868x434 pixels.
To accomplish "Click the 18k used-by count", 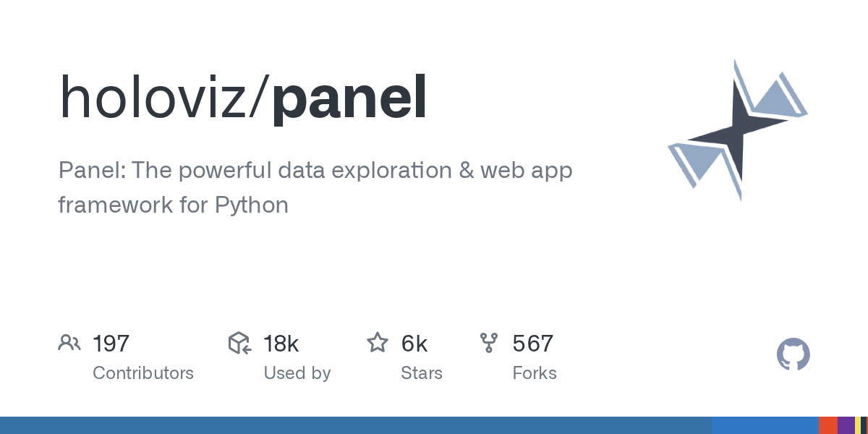I will (281, 344).
